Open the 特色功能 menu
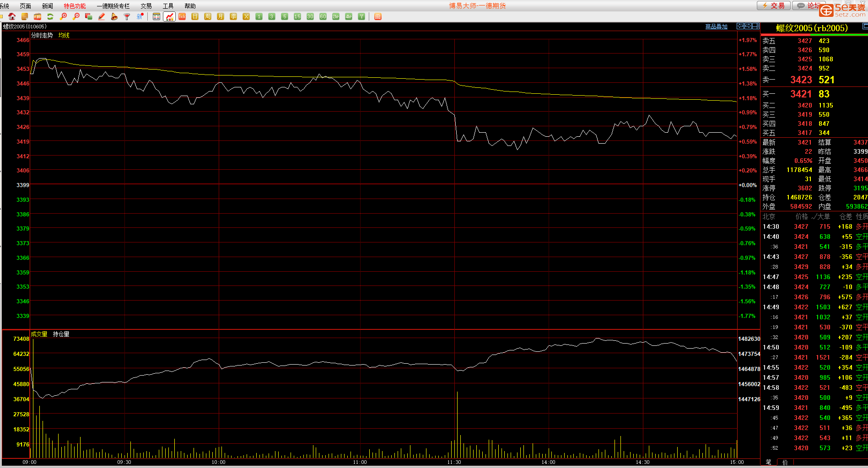This screenshot has width=868, height=468. click(x=75, y=6)
